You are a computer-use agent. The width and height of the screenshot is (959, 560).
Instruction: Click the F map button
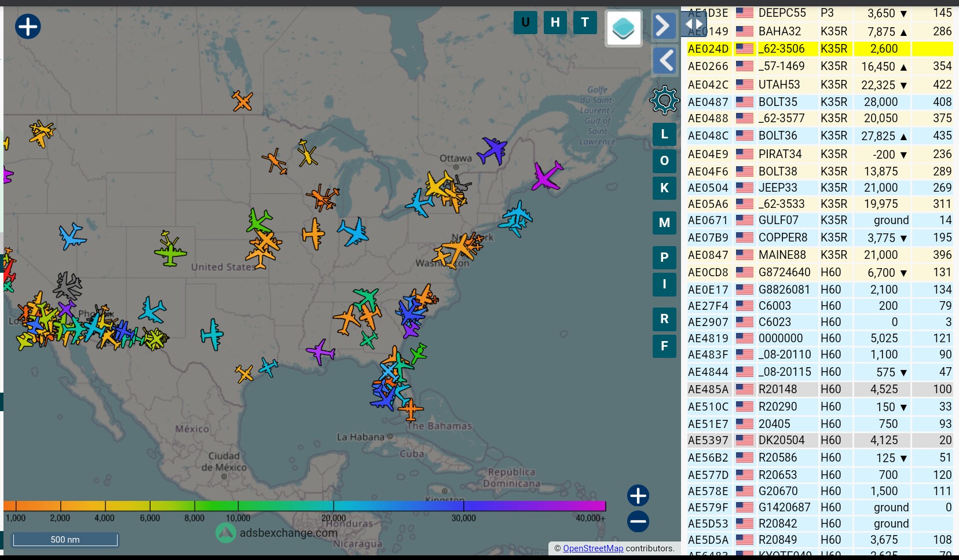[664, 346]
